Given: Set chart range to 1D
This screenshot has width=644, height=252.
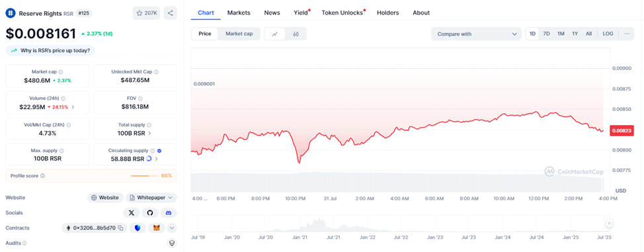Looking at the screenshot, I should click(x=533, y=34).
